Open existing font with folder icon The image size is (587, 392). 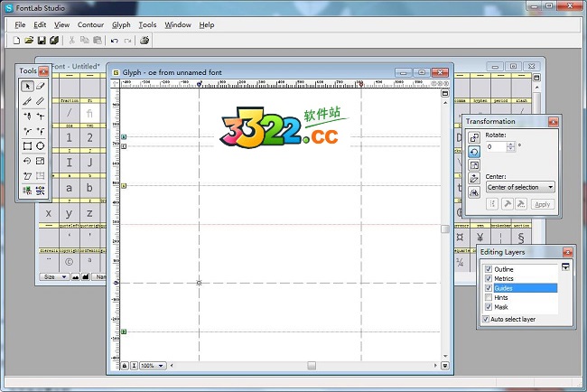point(30,41)
